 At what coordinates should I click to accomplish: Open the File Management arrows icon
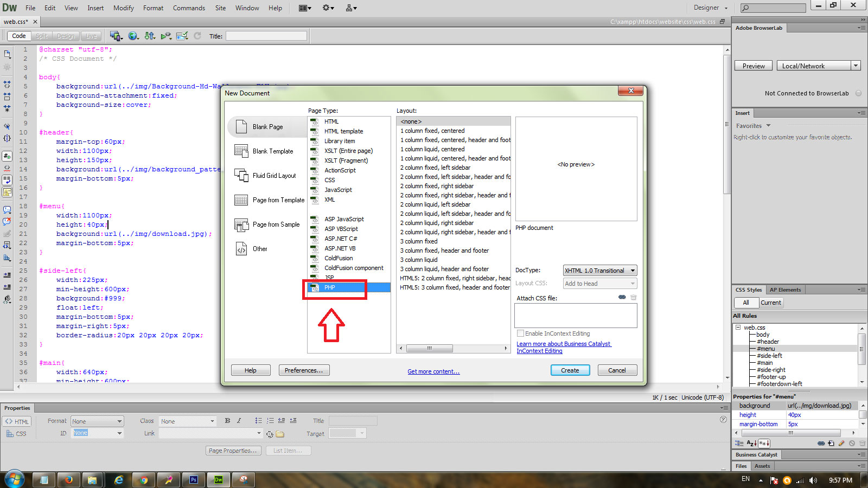click(150, 36)
